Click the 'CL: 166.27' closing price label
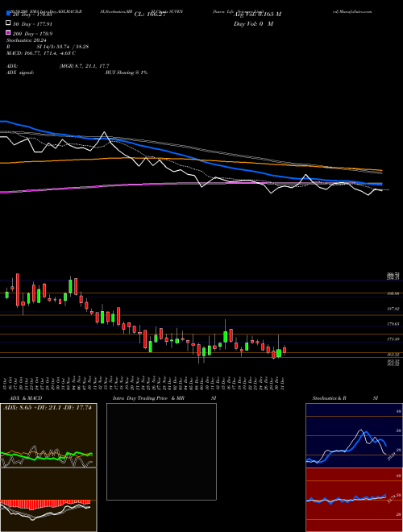 (x=150, y=15)
